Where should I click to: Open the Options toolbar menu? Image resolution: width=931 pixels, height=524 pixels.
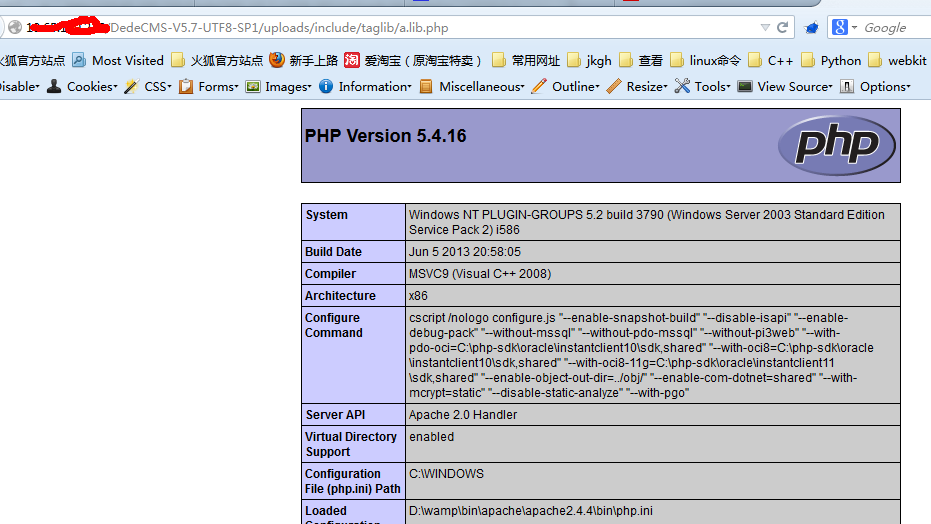pos(885,87)
